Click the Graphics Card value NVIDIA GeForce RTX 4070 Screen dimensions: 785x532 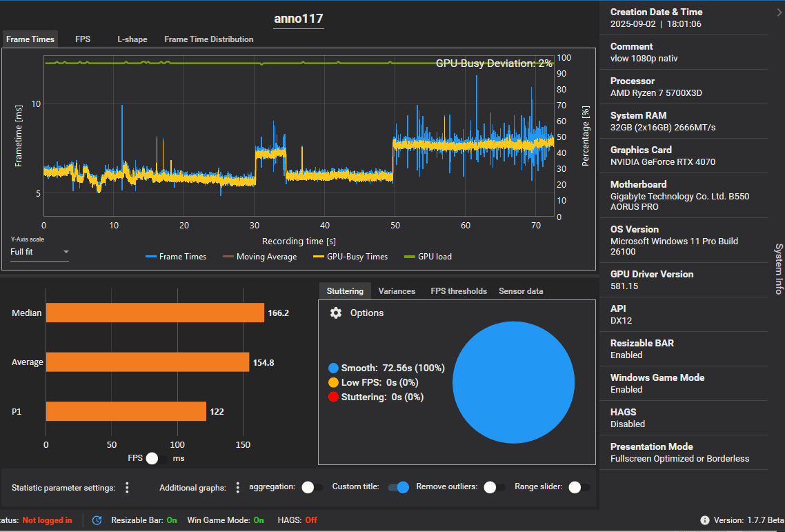[663, 161]
